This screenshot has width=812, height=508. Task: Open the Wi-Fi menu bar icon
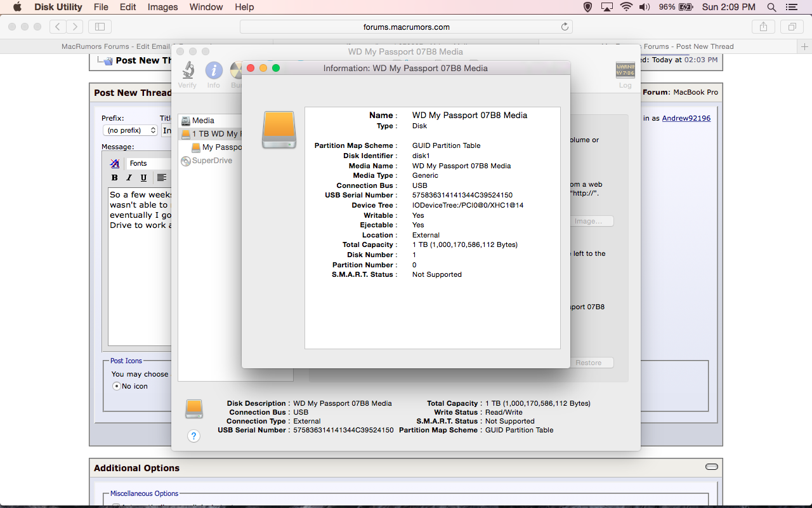[627, 7]
